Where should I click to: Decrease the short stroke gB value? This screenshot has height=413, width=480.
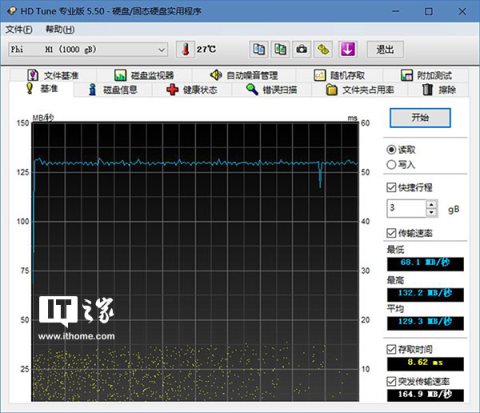(432, 212)
